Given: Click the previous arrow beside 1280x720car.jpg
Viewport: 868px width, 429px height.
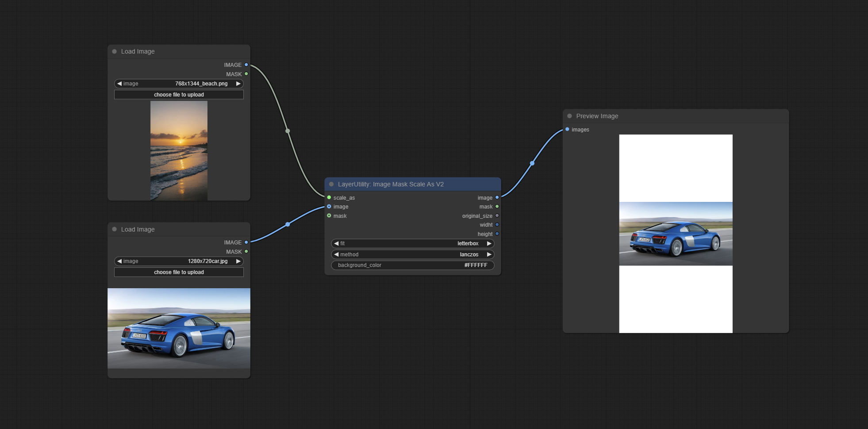Looking at the screenshot, I should coord(119,261).
